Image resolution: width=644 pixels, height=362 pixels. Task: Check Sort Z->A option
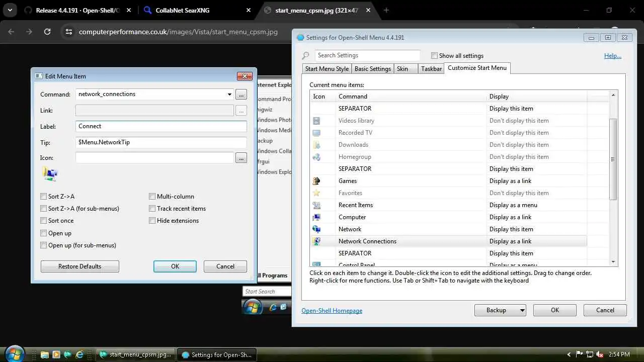point(44,197)
